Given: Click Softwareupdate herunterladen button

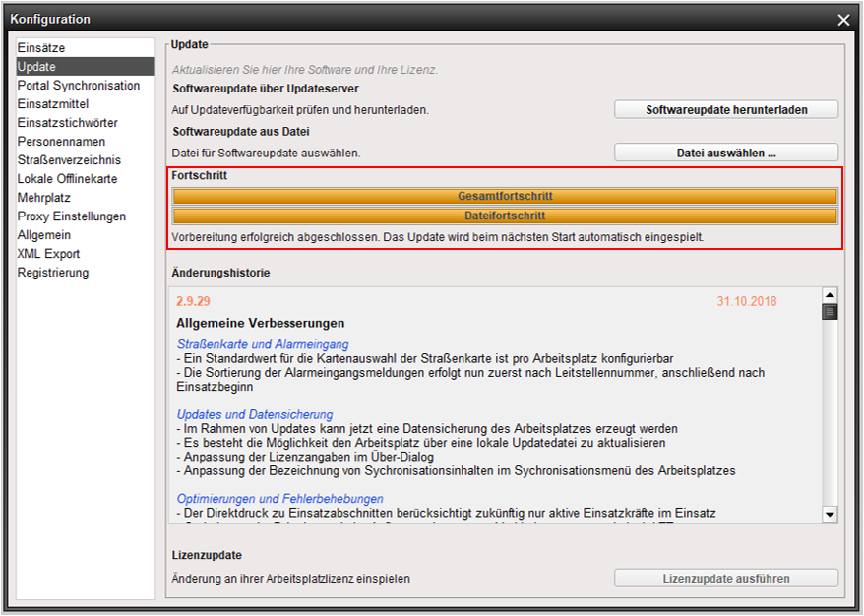Looking at the screenshot, I should click(x=726, y=109).
